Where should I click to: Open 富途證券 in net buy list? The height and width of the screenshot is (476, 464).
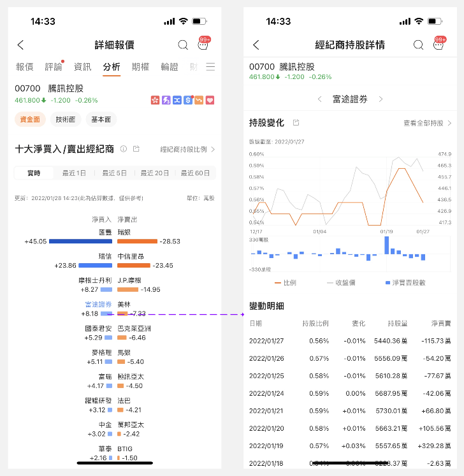[x=98, y=305]
